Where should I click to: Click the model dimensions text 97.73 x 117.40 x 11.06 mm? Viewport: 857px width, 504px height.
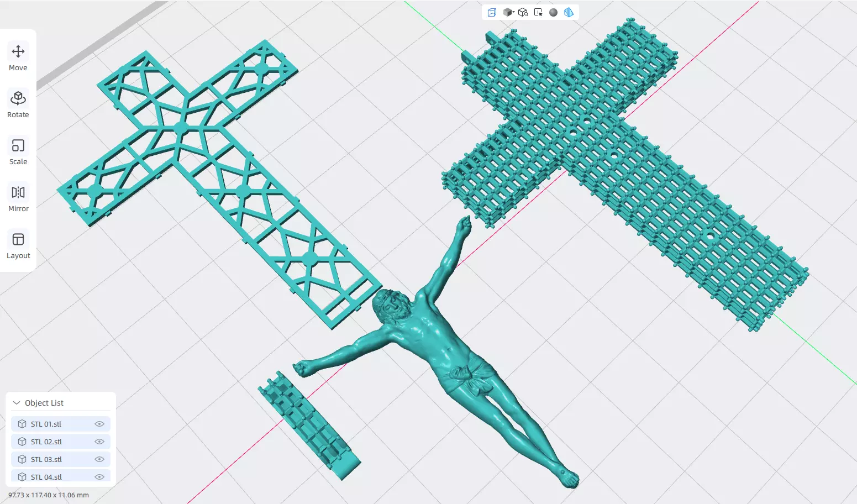49,495
